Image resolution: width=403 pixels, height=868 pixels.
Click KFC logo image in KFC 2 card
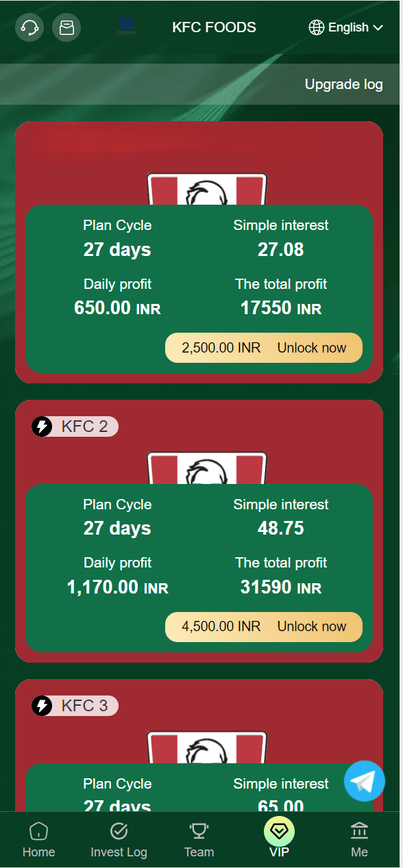point(206,469)
